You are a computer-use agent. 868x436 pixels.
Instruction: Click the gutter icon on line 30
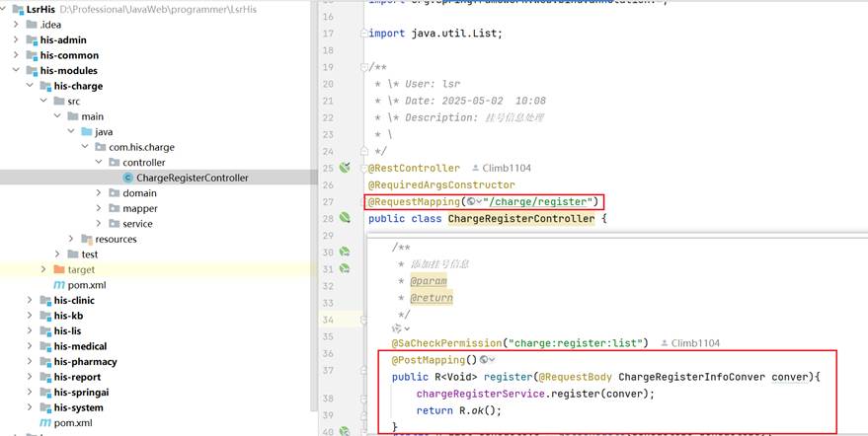[345, 252]
